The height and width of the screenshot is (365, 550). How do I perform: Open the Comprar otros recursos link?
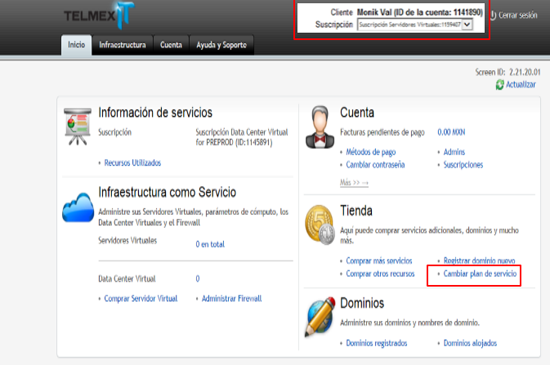click(380, 273)
